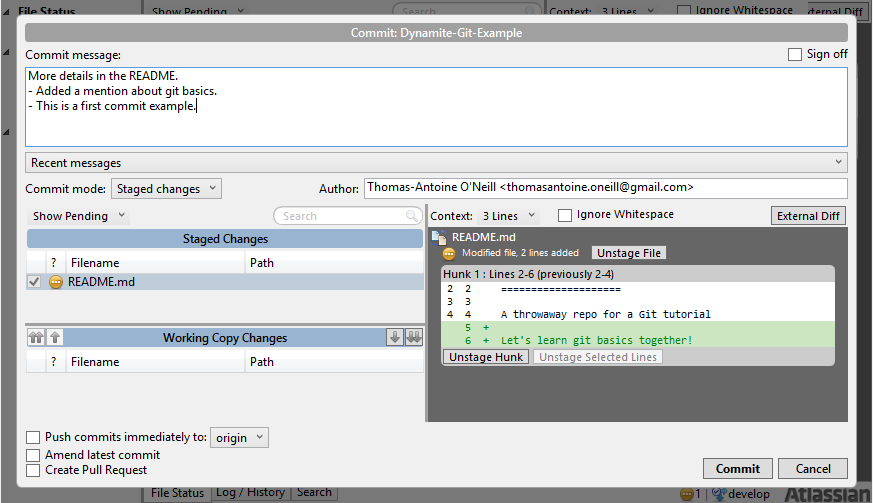Sort staged files by Filename column
The width and height of the screenshot is (873, 503).
coord(155,262)
